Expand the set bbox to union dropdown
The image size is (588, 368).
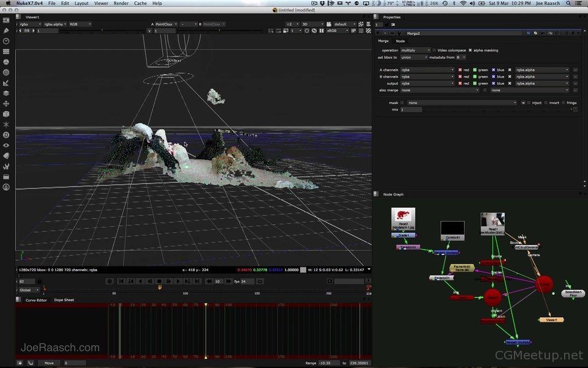414,57
